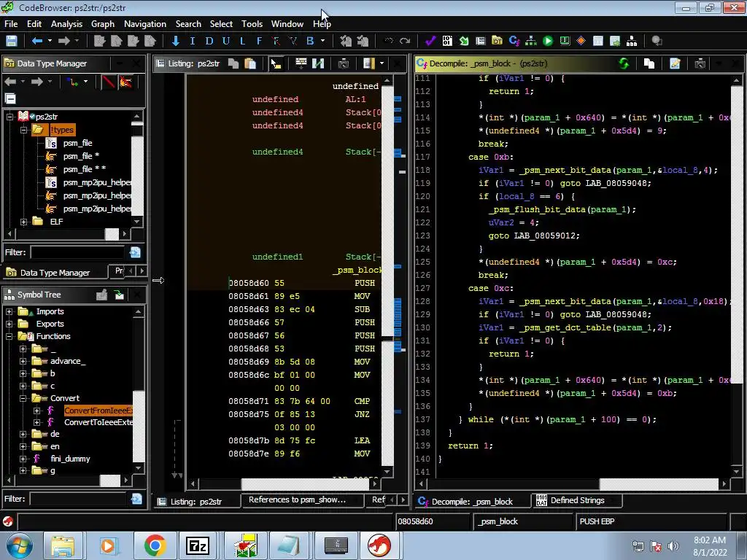Click the Decompile horizontal scrollbar thumb
This screenshot has height=560, width=747.
tap(659, 484)
